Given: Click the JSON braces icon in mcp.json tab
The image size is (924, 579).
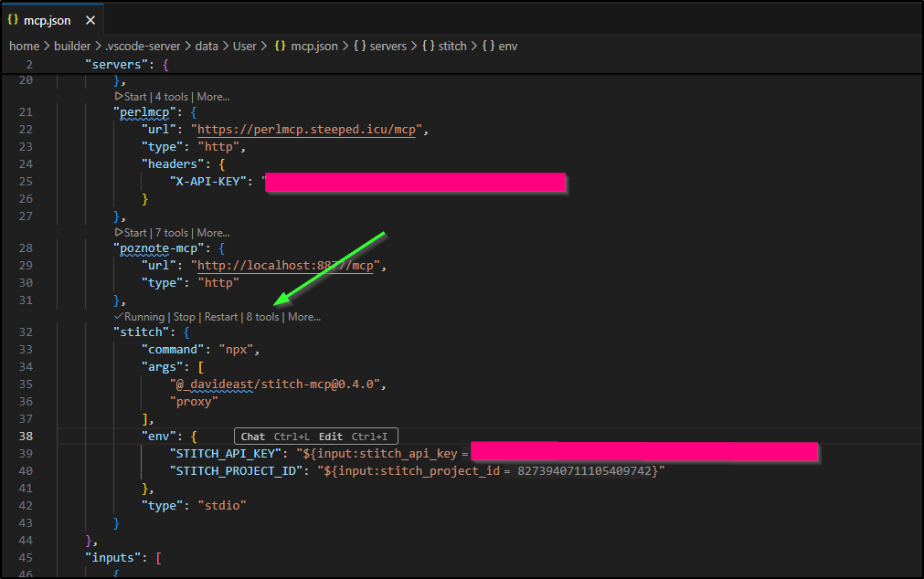Looking at the screenshot, I should click(13, 20).
